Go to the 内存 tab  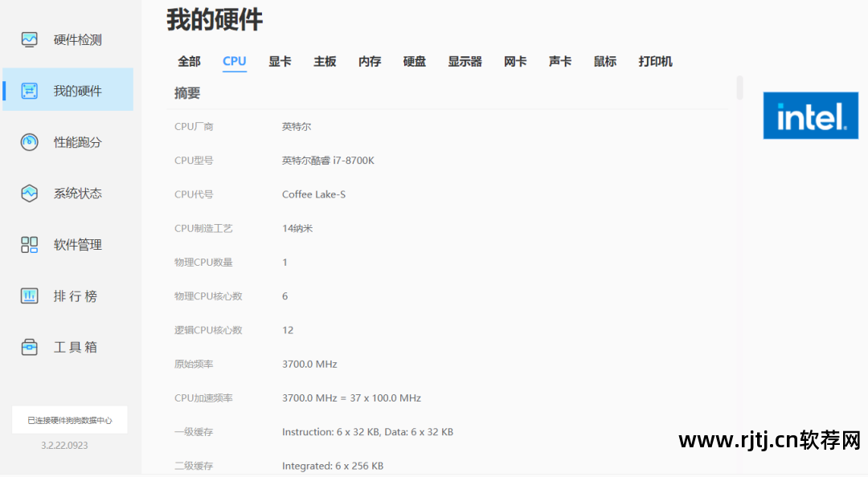[x=370, y=62]
